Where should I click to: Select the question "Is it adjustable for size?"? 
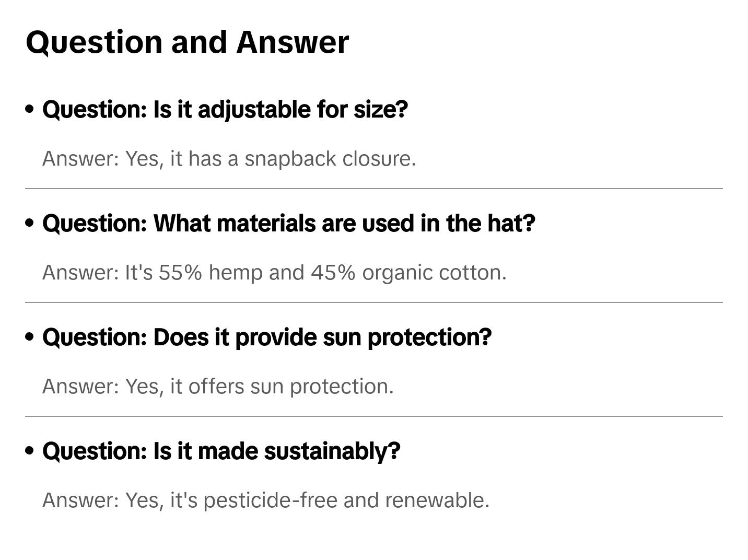(225, 110)
